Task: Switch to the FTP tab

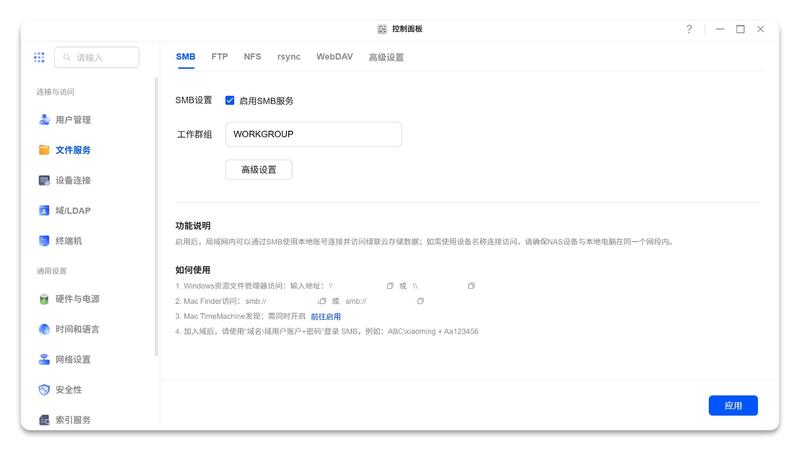Action: point(219,57)
